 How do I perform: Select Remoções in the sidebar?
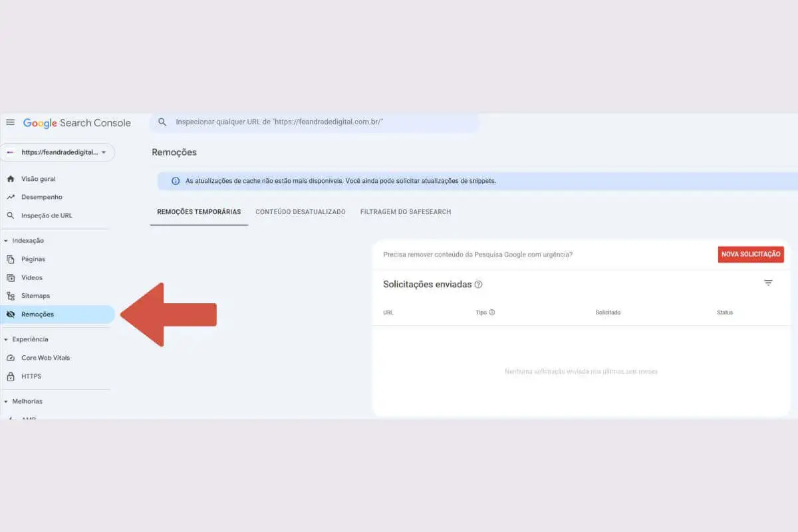pyautogui.click(x=57, y=315)
